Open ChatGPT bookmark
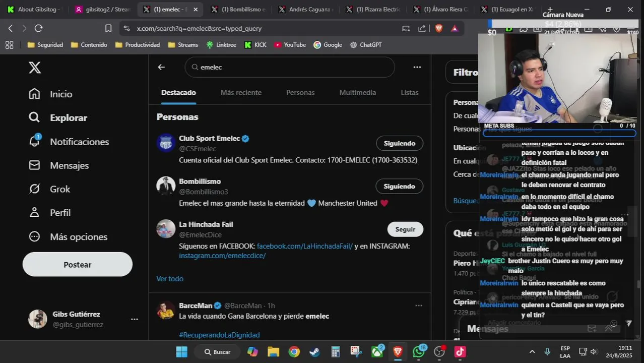The height and width of the screenshot is (363, 644). click(x=366, y=45)
